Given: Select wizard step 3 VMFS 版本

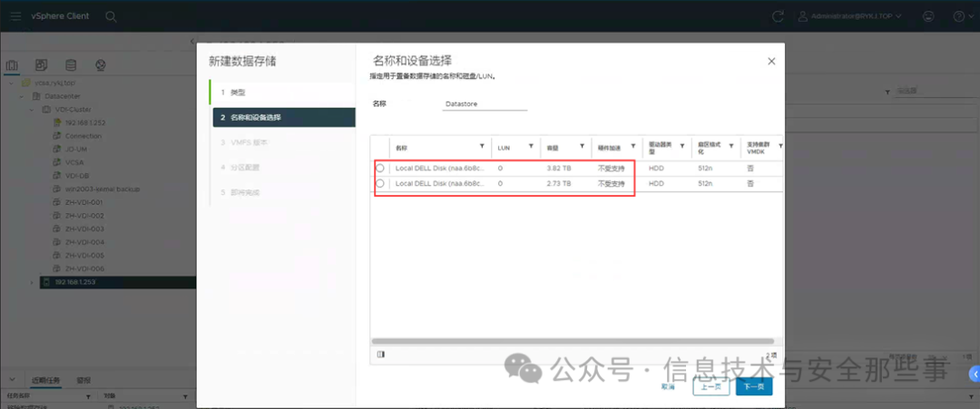Looking at the screenshot, I should [x=282, y=142].
